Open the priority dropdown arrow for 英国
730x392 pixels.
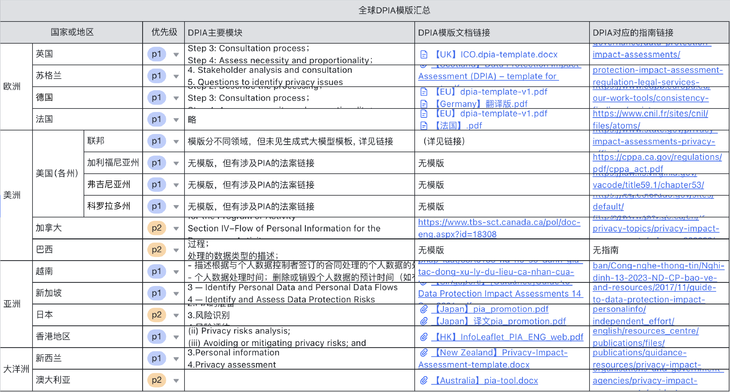(176, 54)
